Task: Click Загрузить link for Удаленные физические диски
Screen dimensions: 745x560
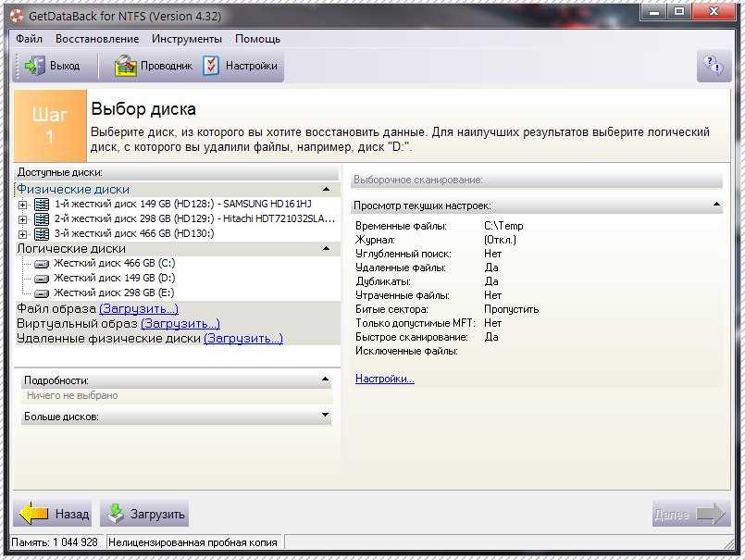Action: click(x=243, y=339)
